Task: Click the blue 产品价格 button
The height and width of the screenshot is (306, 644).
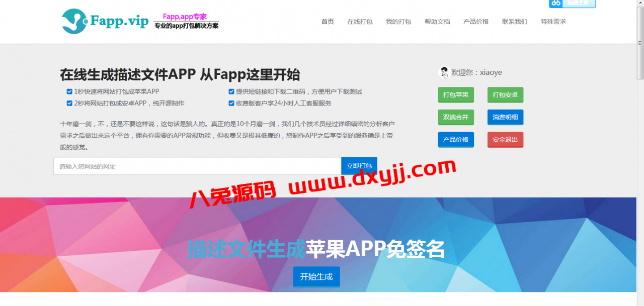Action: [x=456, y=139]
